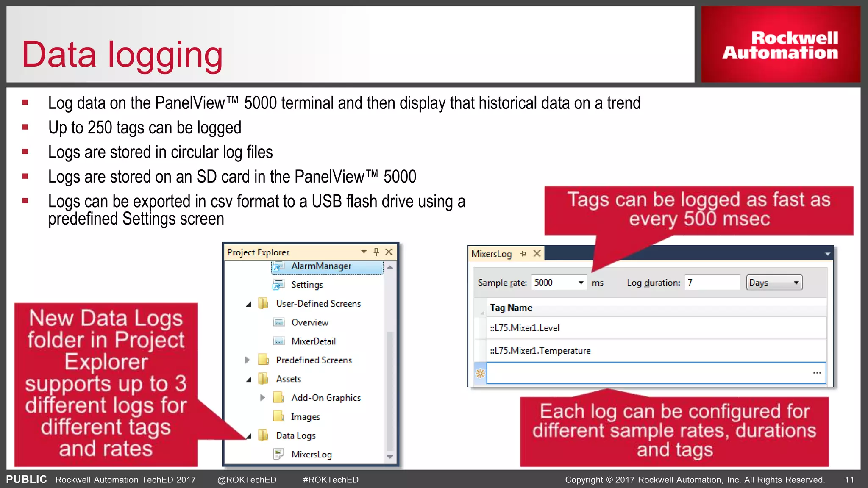
Task: Click the pin icon on MixersLog tab
Action: point(523,254)
